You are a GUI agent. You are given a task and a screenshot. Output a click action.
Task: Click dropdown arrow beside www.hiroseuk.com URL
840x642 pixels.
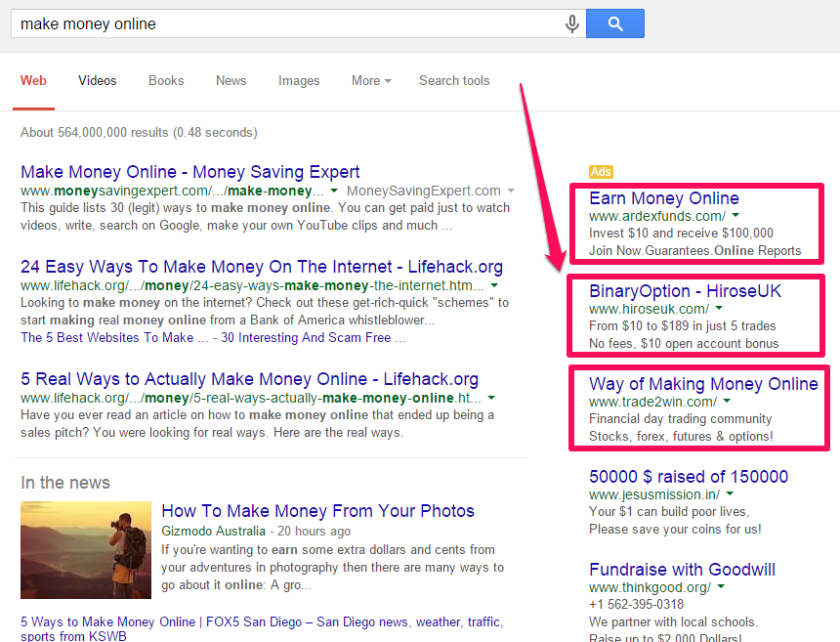pyautogui.click(x=720, y=309)
